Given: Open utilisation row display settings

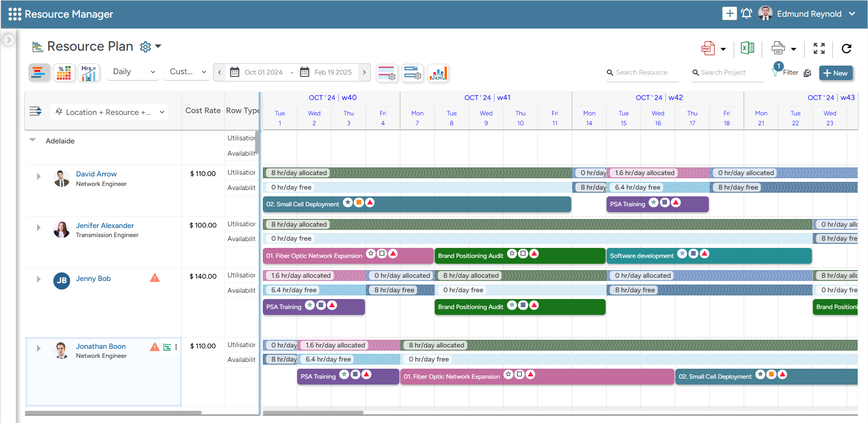Looking at the screenshot, I should click(387, 73).
